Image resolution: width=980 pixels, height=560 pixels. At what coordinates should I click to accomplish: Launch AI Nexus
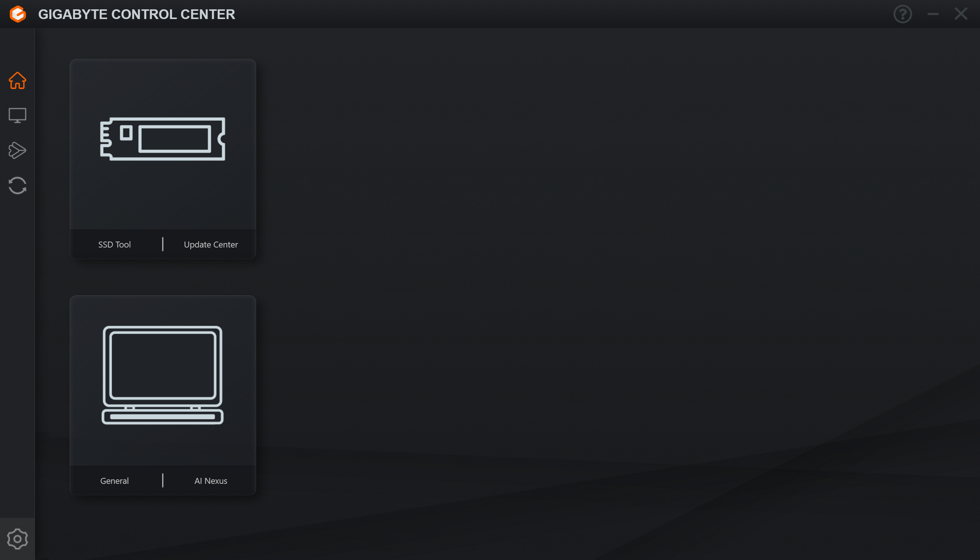(x=211, y=481)
